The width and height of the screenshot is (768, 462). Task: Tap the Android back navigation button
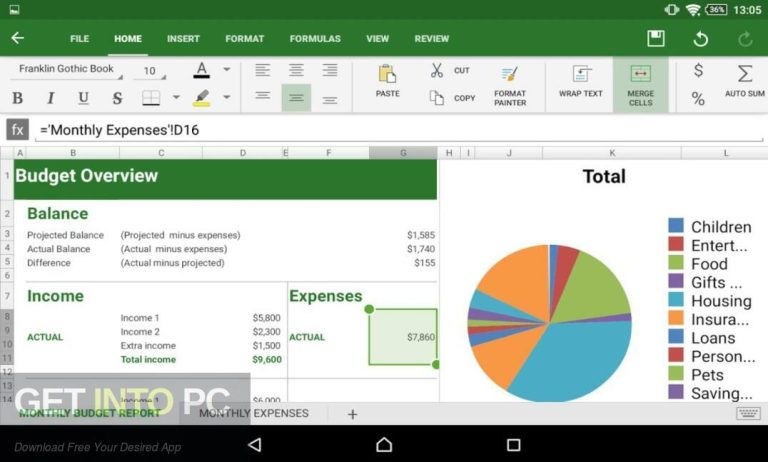(x=255, y=444)
